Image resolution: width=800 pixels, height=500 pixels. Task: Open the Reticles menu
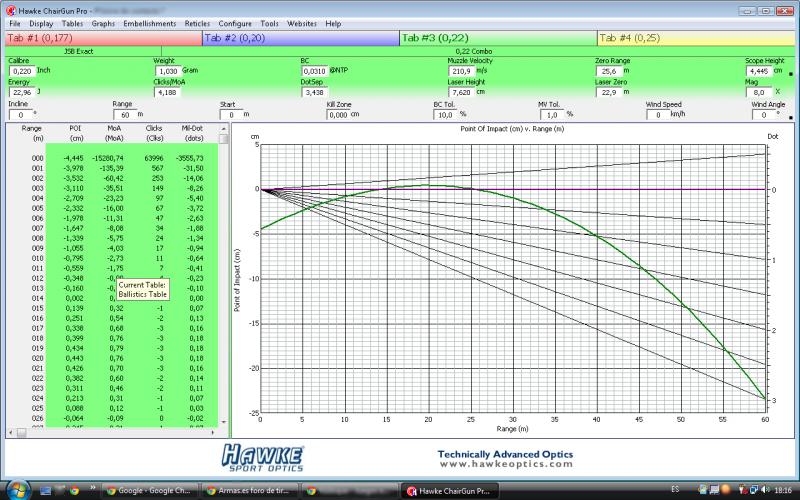coord(198,23)
